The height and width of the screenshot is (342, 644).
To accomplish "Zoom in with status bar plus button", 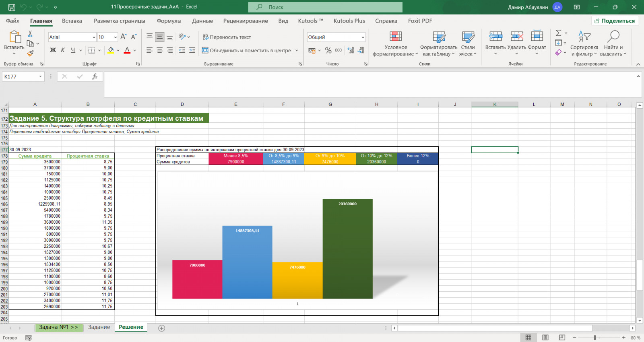I will [x=623, y=338].
